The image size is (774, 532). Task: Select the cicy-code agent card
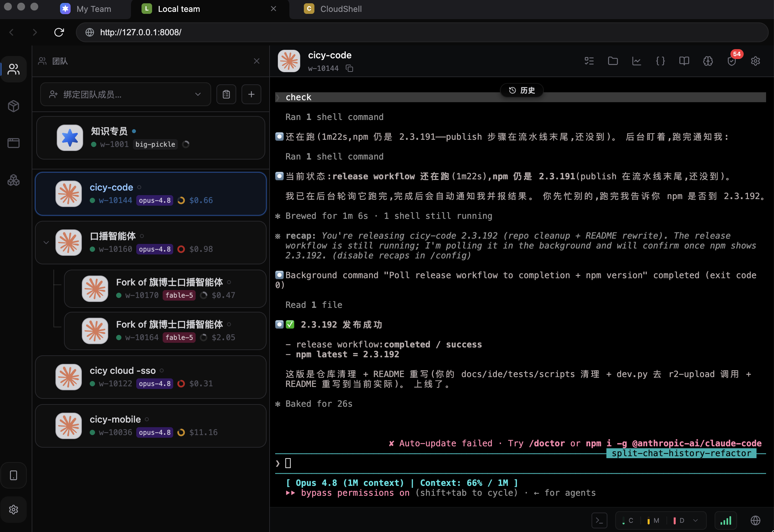tap(150, 194)
